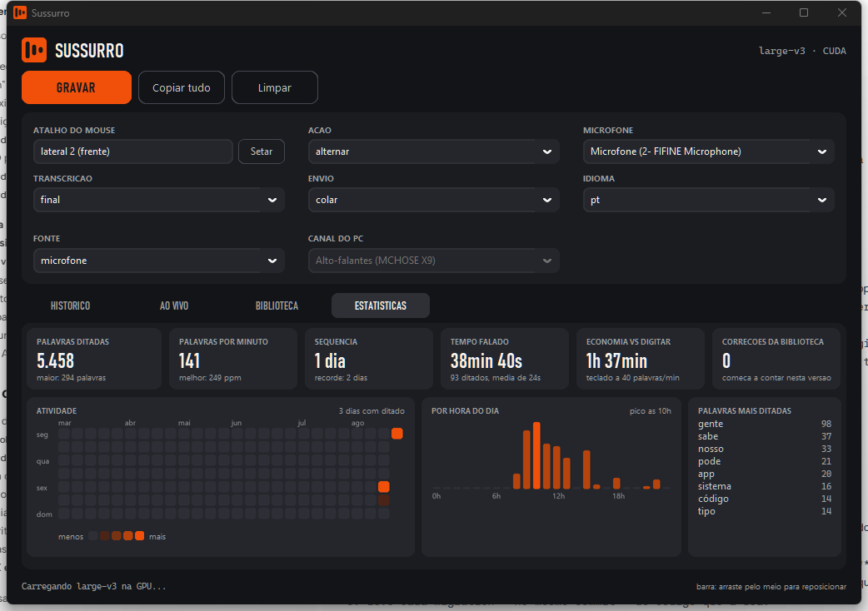Viewport: 868px width, 611px height.
Task: Start recording with the GRAVAR button
Action: point(77,87)
